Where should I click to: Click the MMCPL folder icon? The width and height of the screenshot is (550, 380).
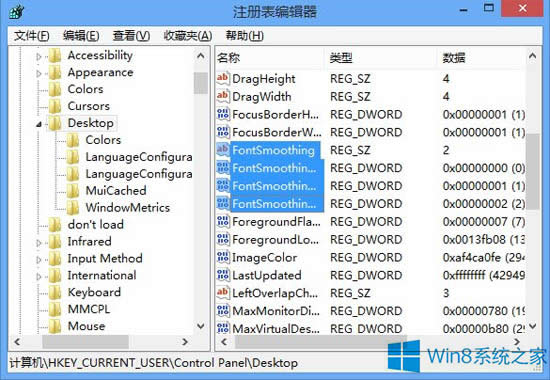pos(55,309)
